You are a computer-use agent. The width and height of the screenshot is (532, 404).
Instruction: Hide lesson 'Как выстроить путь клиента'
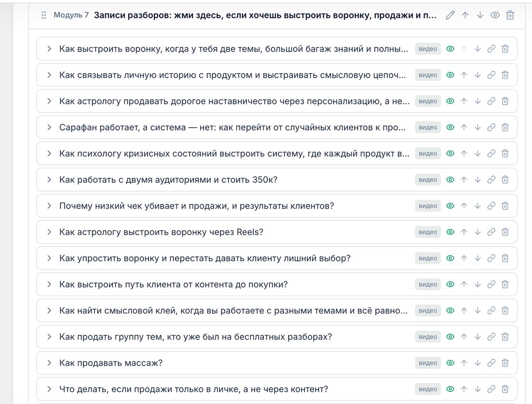point(450,284)
